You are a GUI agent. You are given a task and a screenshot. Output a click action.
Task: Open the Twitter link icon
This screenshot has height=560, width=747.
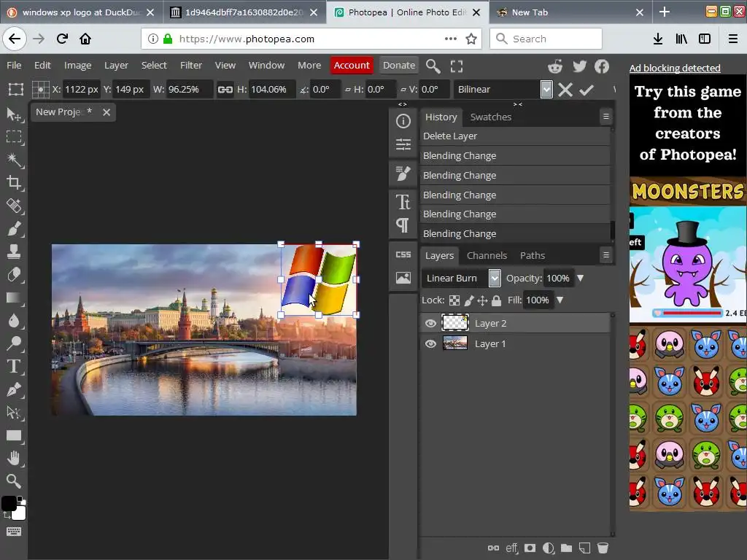(579, 66)
